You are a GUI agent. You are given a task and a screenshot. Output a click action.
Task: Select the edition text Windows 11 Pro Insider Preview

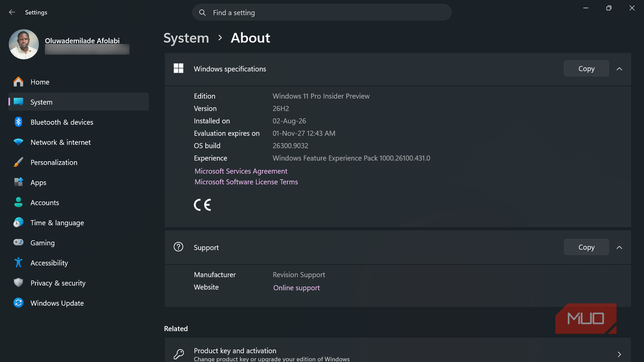pos(321,96)
